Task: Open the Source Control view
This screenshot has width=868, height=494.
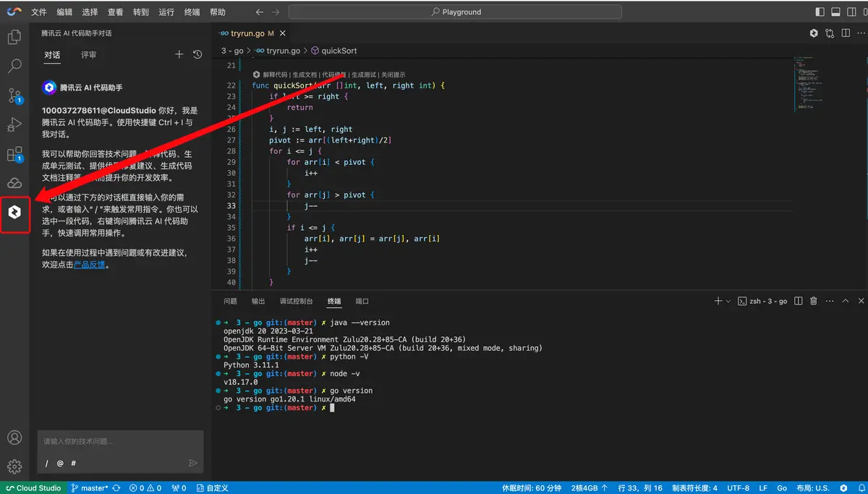Action: pos(14,95)
